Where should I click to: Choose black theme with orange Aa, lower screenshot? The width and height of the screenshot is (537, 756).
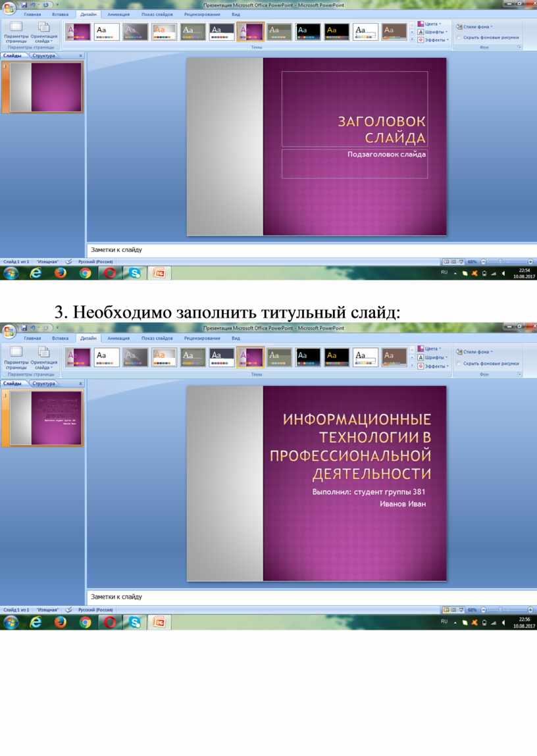[x=336, y=357]
